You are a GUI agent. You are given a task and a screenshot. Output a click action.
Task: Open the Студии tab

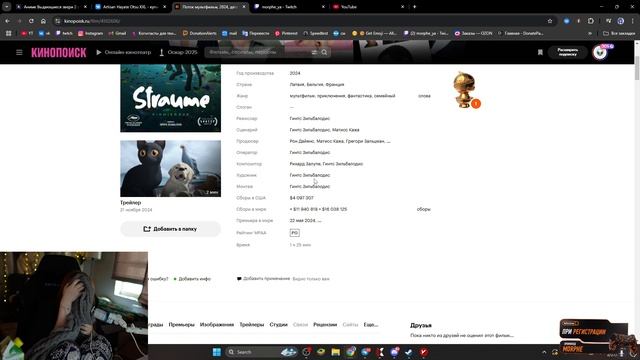pyautogui.click(x=278, y=324)
